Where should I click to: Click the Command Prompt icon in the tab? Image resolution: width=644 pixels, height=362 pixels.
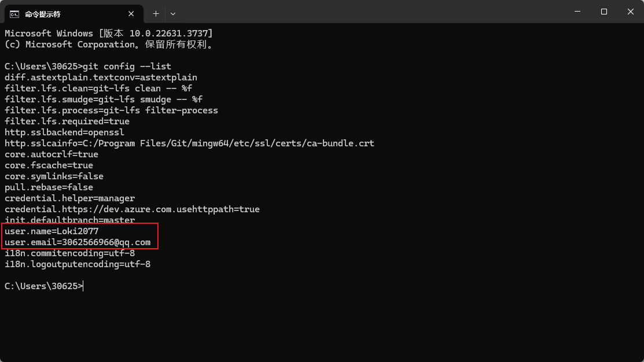(14, 13)
